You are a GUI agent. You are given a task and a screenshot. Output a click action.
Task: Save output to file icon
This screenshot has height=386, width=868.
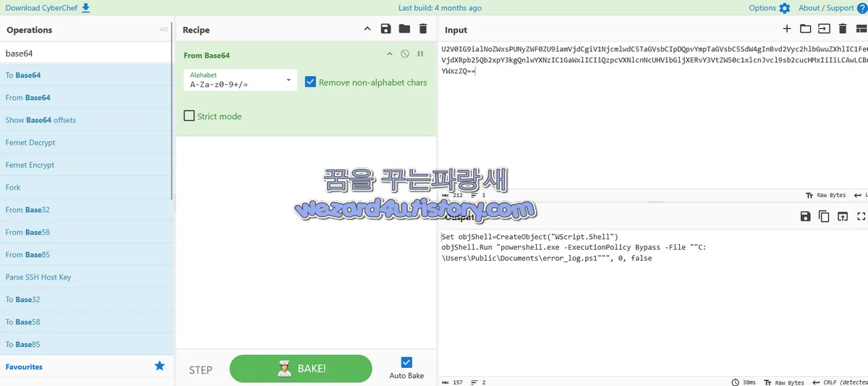805,216
